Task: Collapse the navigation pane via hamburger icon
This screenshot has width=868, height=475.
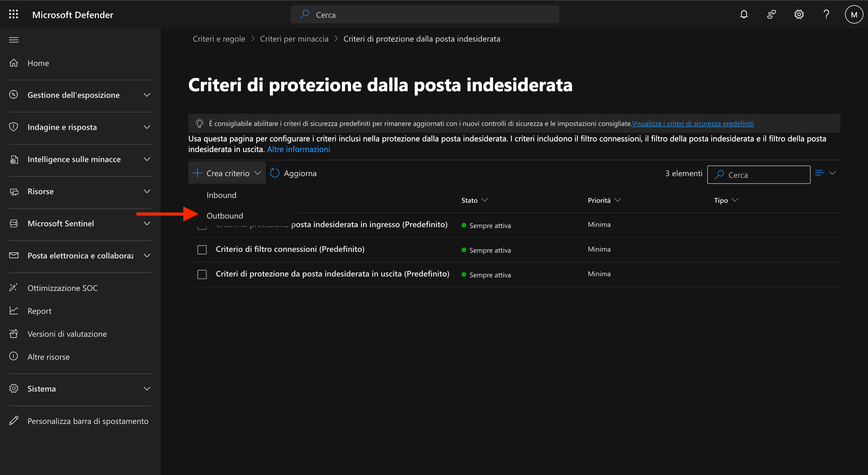Action: click(x=13, y=39)
